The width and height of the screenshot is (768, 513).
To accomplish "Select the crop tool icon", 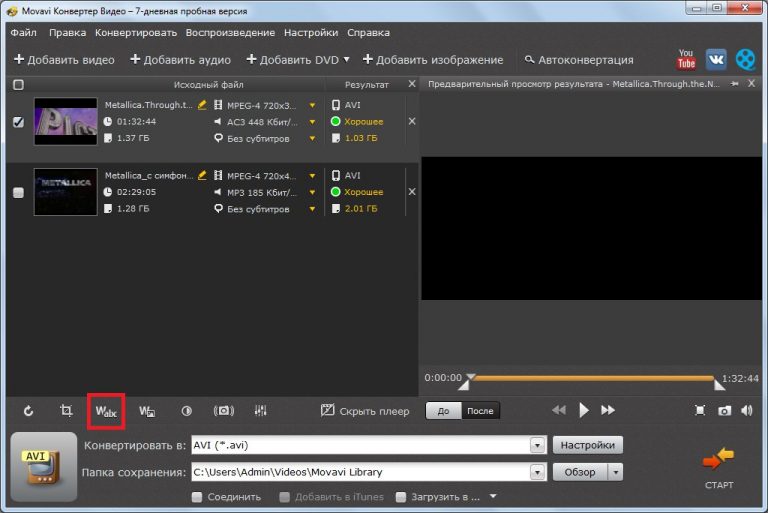I will (66, 411).
